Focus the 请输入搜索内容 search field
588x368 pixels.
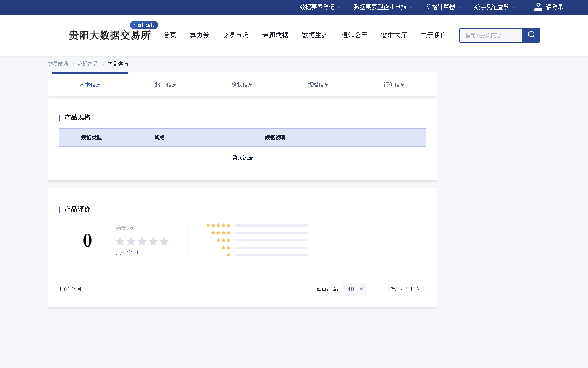[x=491, y=35]
